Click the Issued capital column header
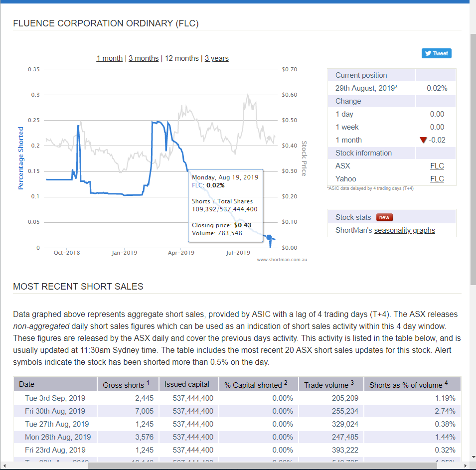Image resolution: width=476 pixels, height=470 pixels. point(189,384)
